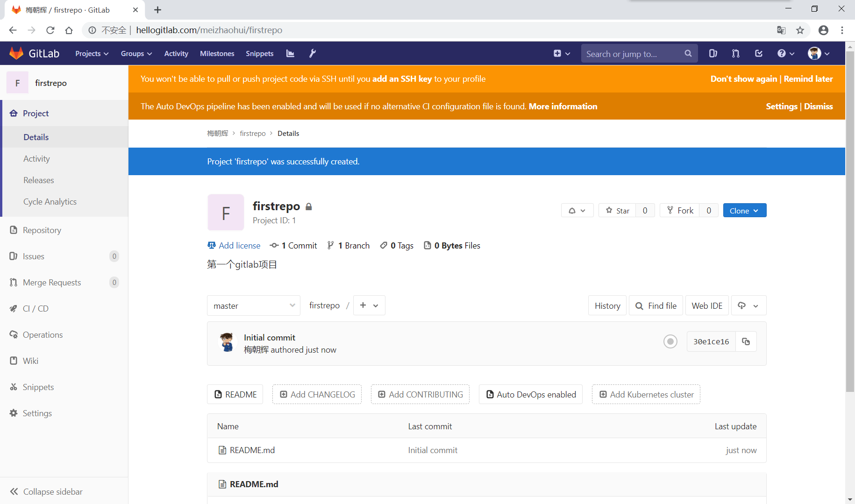Click the search magnifier icon
Screen dimensions: 855x504
(x=688, y=53)
